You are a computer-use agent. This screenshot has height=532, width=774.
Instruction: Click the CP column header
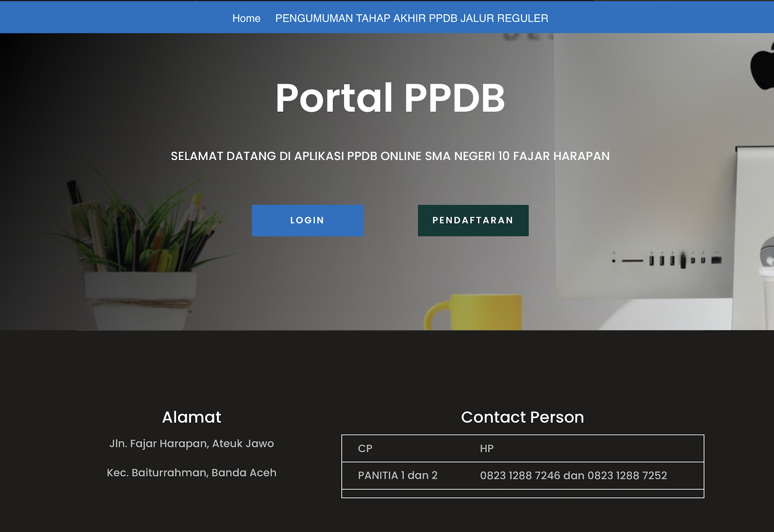pyautogui.click(x=365, y=448)
